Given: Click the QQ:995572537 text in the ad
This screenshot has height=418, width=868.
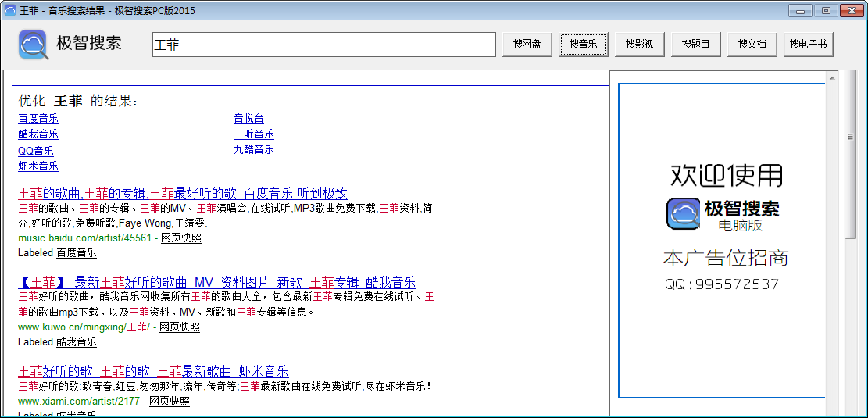Looking at the screenshot, I should click(x=722, y=284).
